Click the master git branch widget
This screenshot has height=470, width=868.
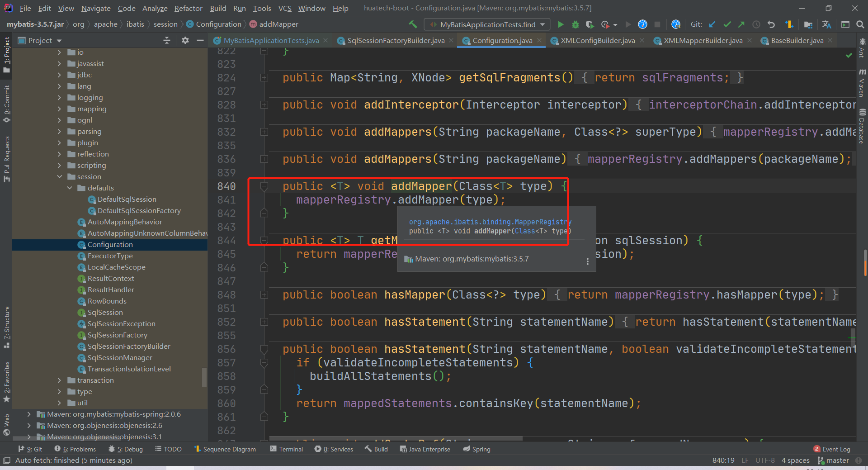click(x=833, y=461)
